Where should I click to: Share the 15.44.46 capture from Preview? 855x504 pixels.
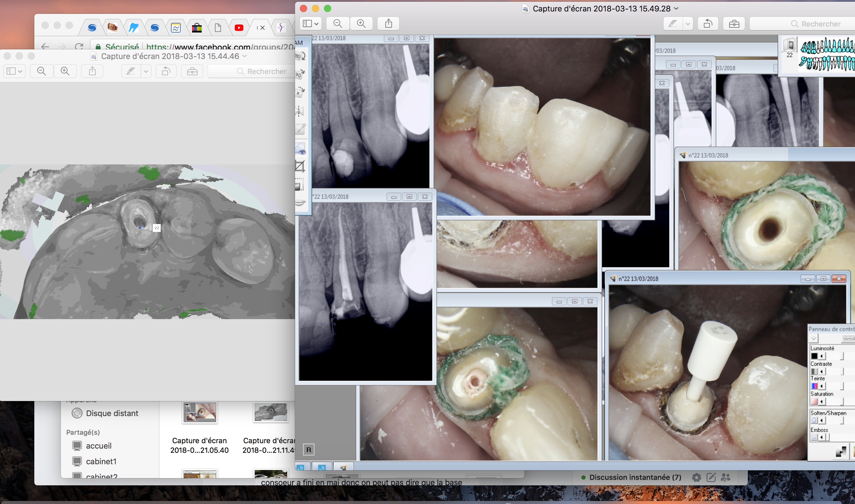pyautogui.click(x=92, y=71)
